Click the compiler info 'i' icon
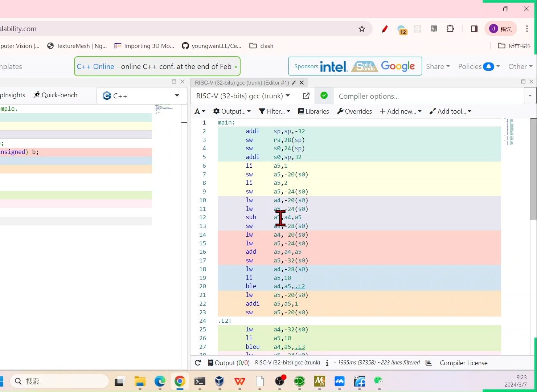Screen dimensions: 537x392 click(x=327, y=363)
